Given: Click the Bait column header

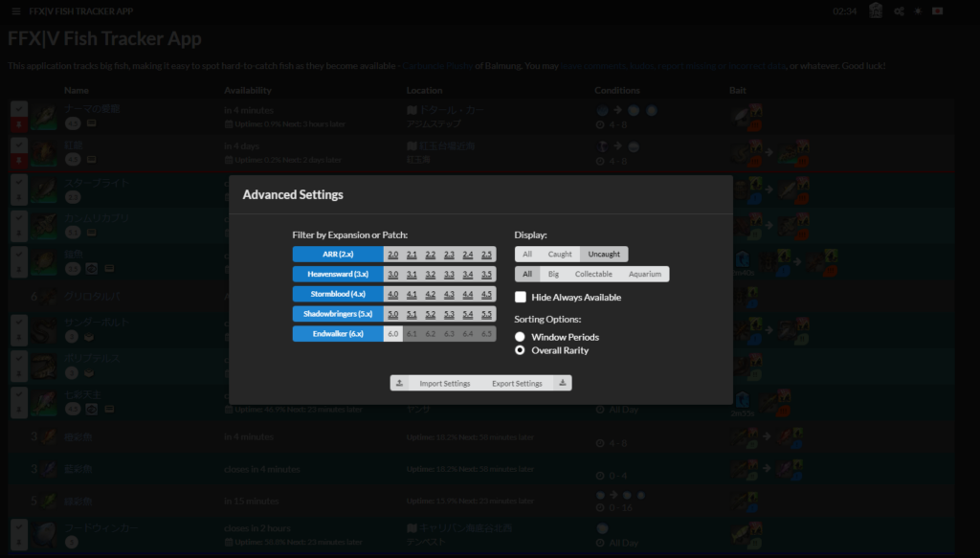Looking at the screenshot, I should 738,91.
